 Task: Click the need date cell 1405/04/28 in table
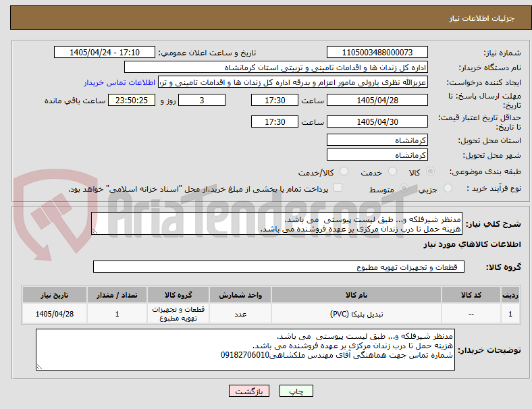point(55,314)
